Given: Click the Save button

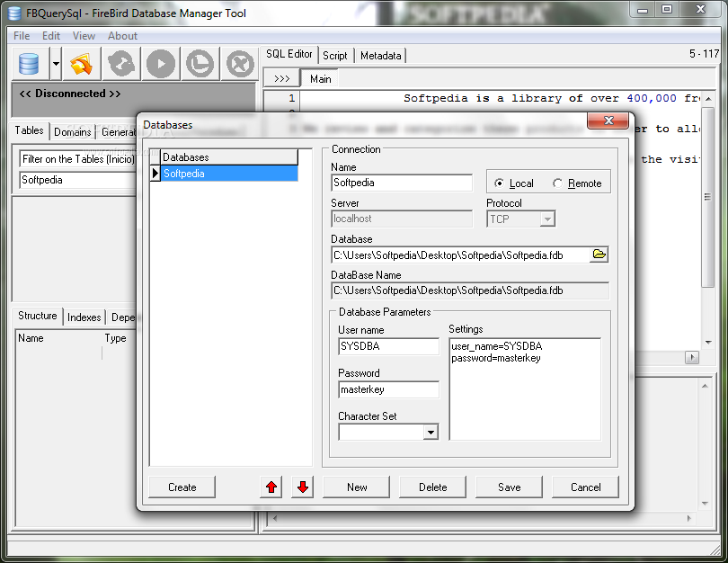Looking at the screenshot, I should coord(510,487).
